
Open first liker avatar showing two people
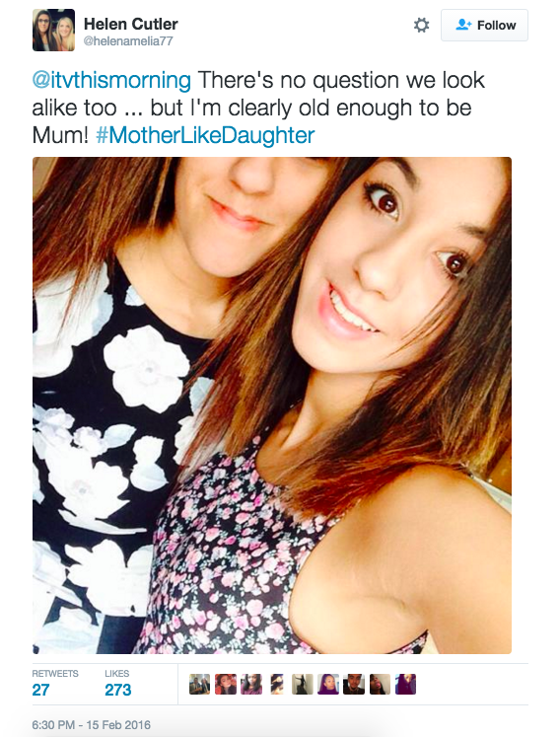[x=200, y=685]
